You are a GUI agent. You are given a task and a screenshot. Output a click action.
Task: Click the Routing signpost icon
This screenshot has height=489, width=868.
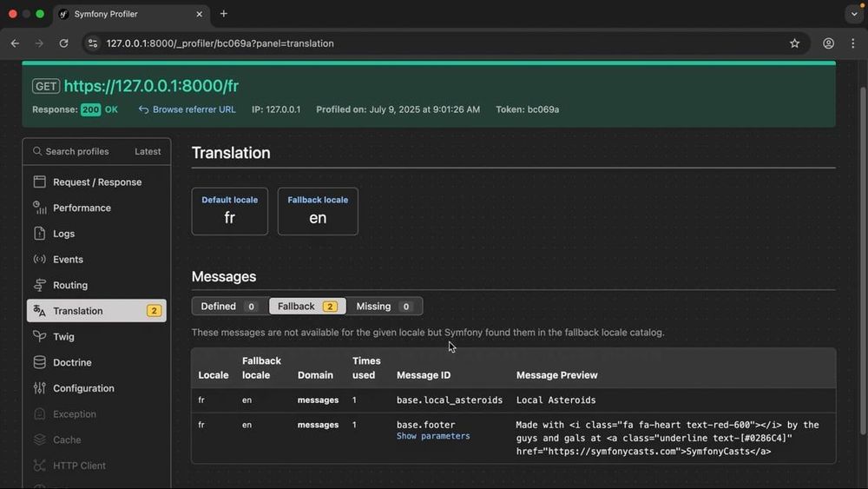pos(39,285)
